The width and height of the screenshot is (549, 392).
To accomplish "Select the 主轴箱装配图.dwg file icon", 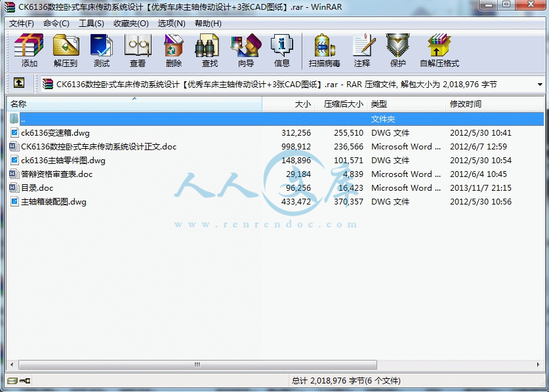I will (x=14, y=202).
